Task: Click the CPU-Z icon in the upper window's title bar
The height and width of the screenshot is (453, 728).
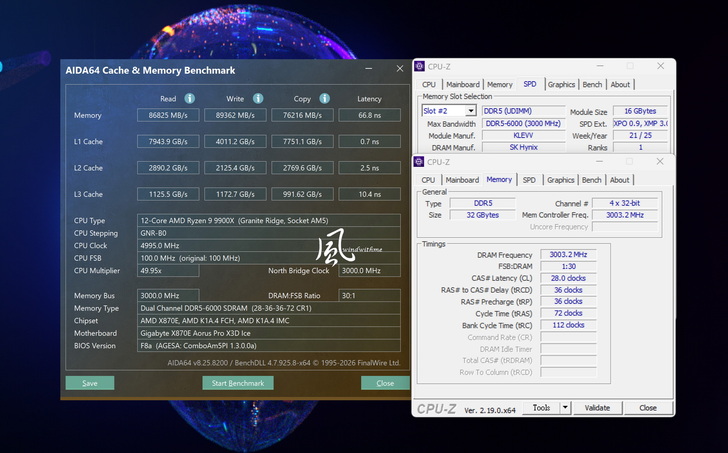Action: click(x=419, y=67)
